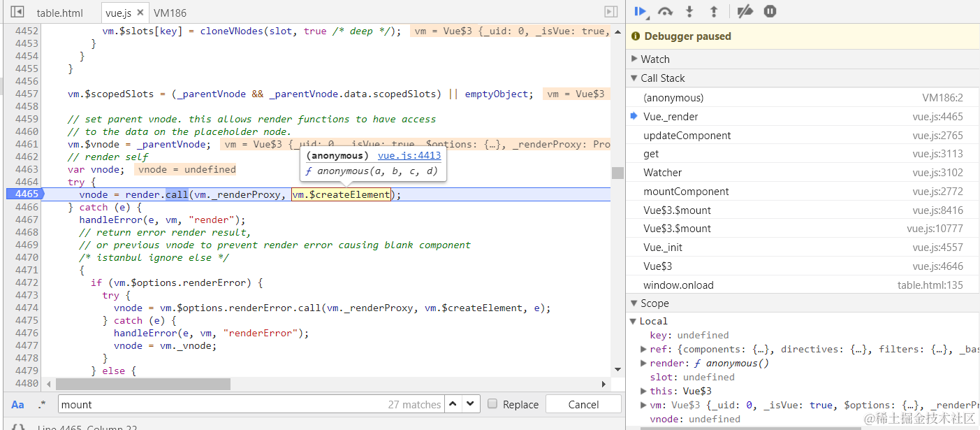
Task: Select mountComponent call stack frame
Action: [x=803, y=192]
